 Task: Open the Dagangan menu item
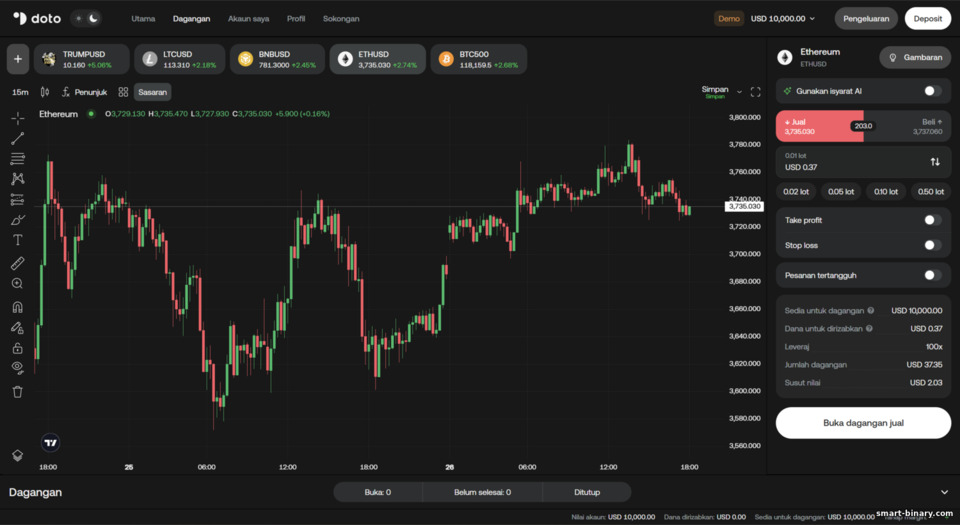point(191,18)
